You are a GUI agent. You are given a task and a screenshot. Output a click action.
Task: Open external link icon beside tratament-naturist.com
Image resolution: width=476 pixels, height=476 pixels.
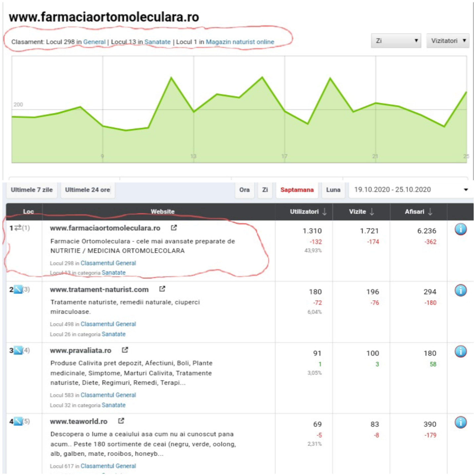point(162,289)
